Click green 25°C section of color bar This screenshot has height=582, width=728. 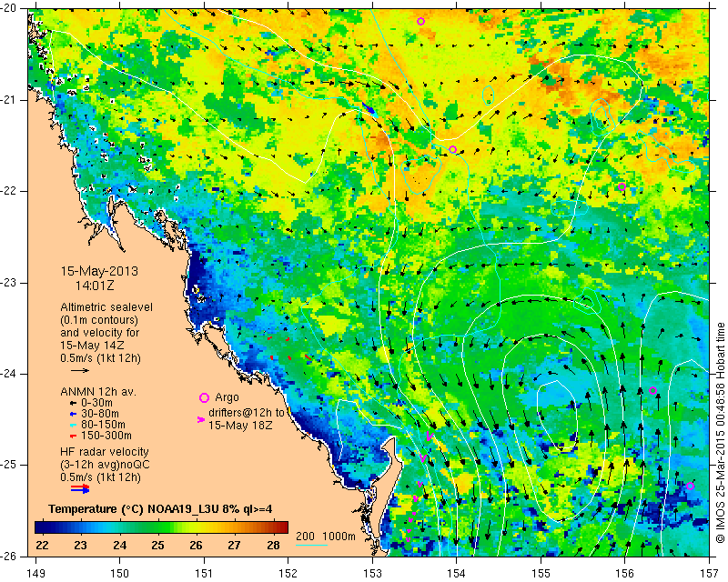click(157, 527)
